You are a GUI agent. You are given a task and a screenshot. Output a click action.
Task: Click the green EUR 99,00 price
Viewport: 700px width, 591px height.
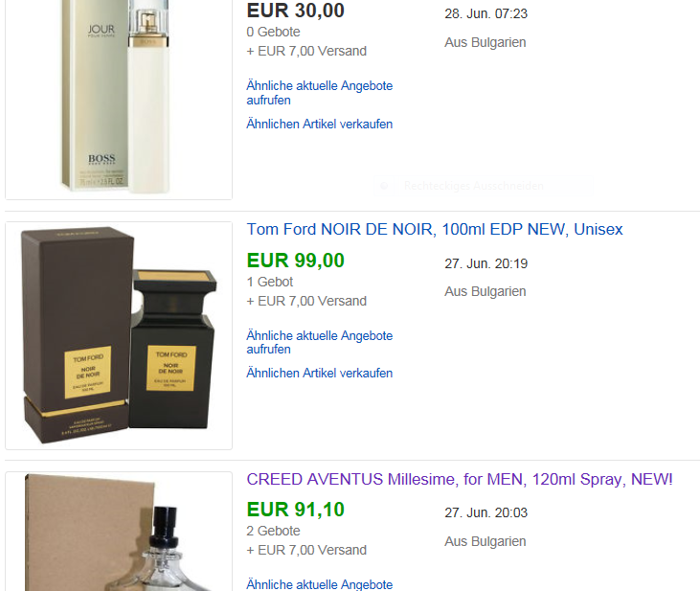[296, 261]
